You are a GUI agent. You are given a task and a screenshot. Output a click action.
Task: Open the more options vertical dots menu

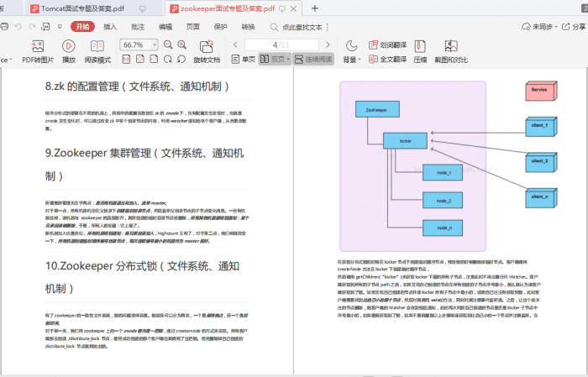coord(328,27)
